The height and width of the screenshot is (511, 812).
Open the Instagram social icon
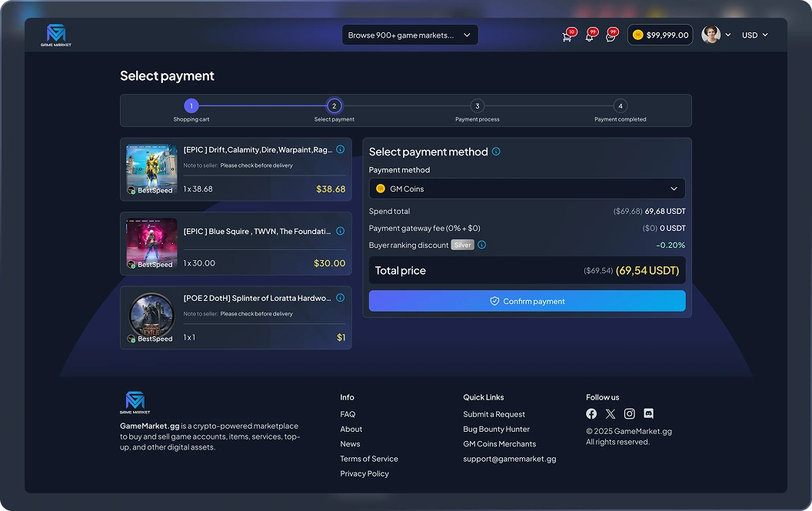(x=630, y=413)
